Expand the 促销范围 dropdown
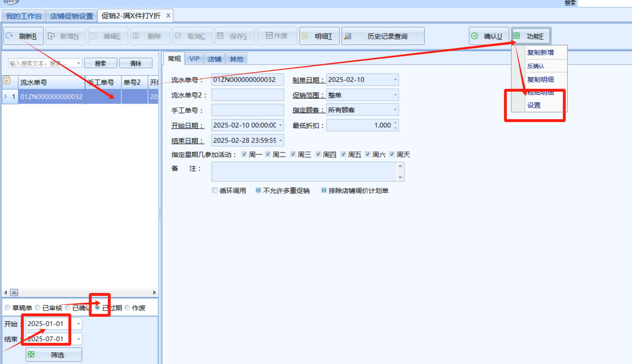This screenshot has width=632, height=364. point(395,95)
